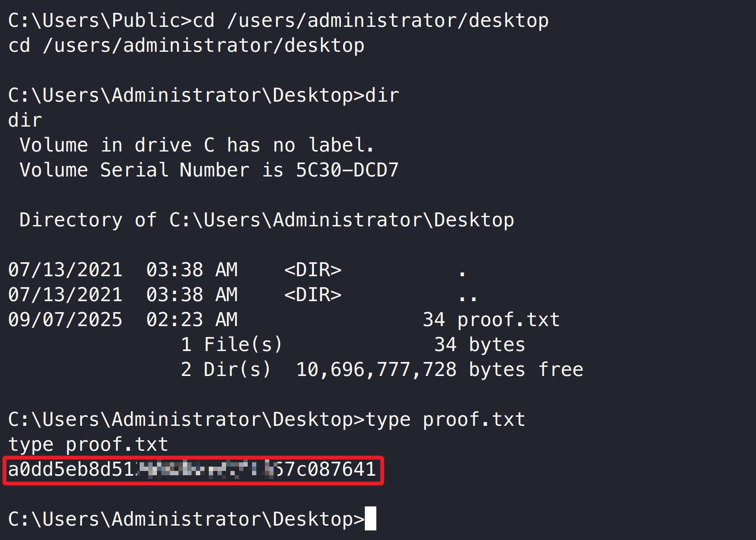Click the 09/07/2025 date of proof.txt
This screenshot has width=756, height=540.
65,320
